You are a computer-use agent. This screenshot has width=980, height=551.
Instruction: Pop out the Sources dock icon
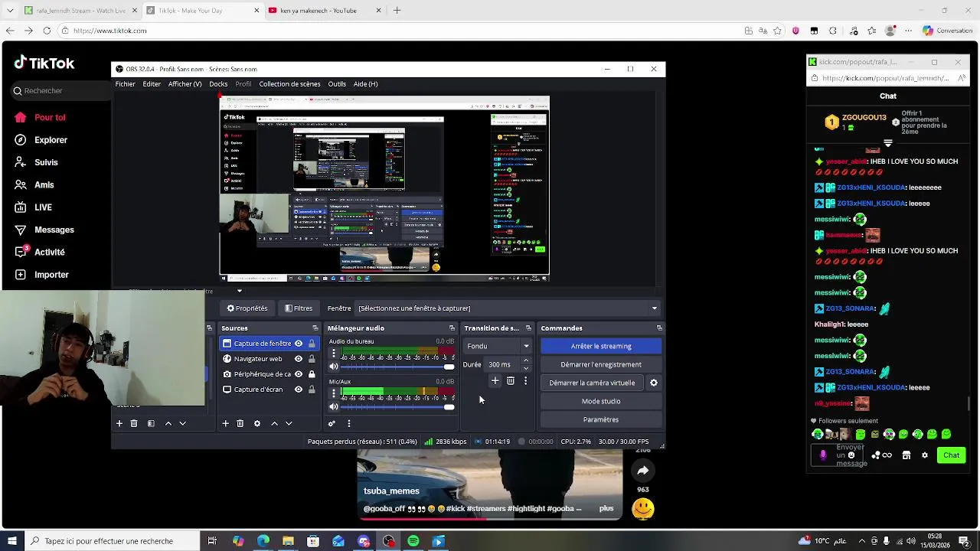coord(315,328)
